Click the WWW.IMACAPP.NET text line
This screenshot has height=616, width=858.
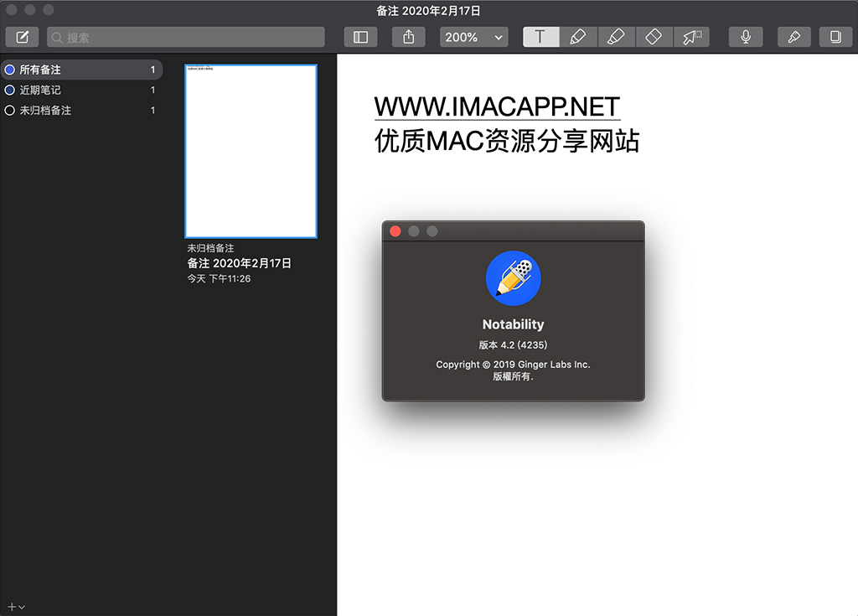pyautogui.click(x=497, y=106)
